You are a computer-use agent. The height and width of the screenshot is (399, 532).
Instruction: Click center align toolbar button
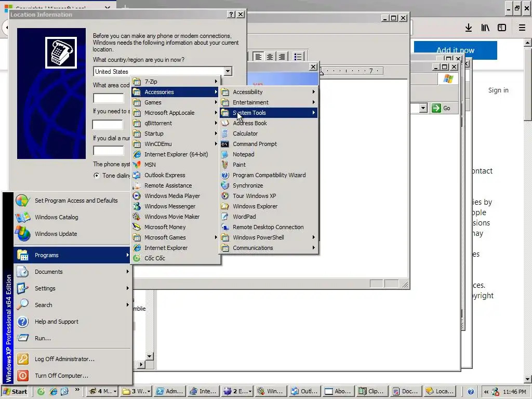point(270,56)
